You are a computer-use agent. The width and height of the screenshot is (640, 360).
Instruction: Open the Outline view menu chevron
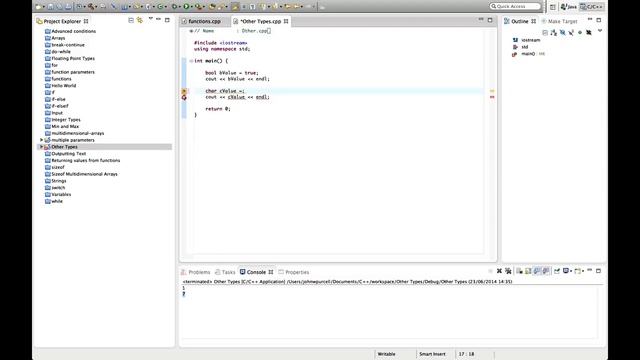[600, 31]
